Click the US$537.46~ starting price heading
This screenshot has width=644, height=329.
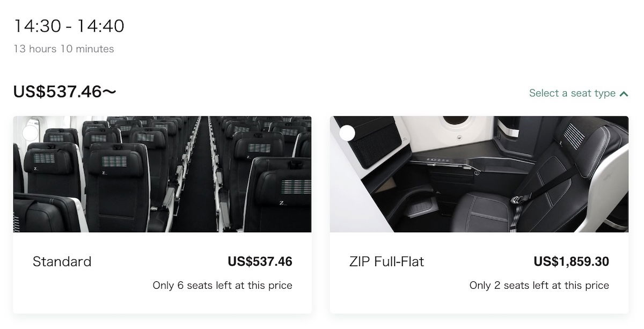pos(64,92)
